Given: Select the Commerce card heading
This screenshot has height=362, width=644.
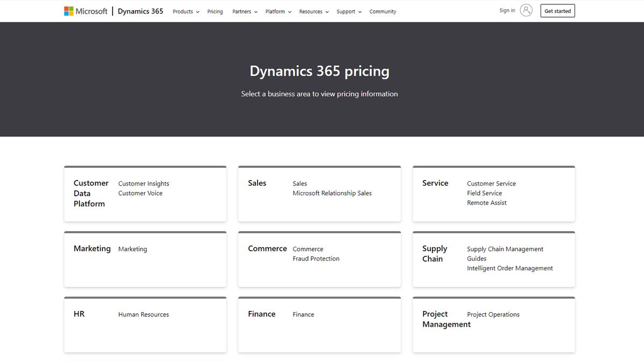Looking at the screenshot, I should [x=267, y=248].
